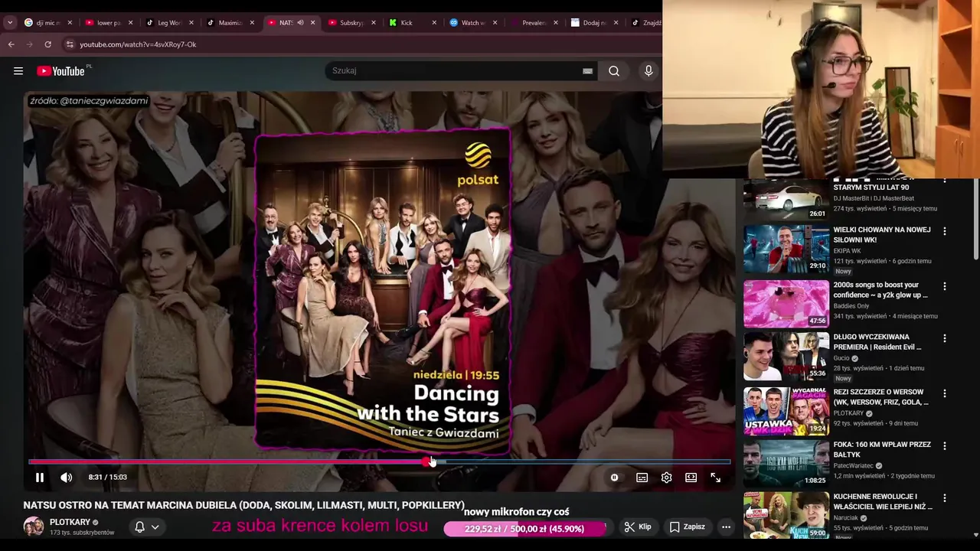Start voice search with microphone icon

pos(648,71)
